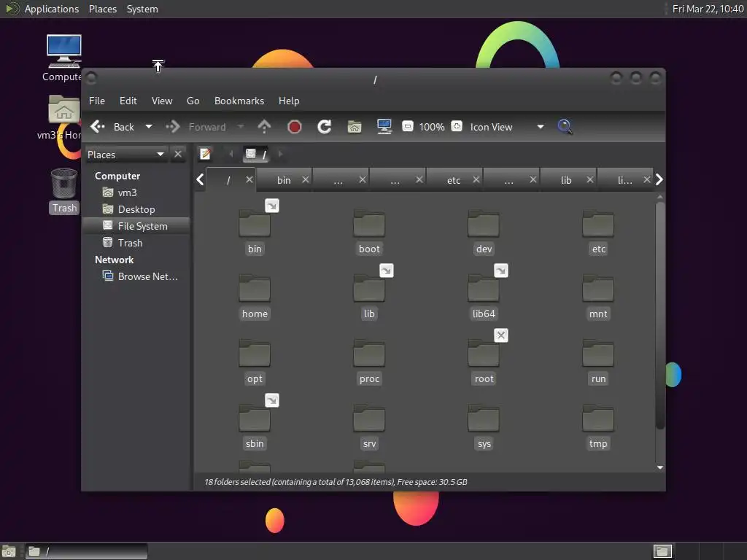Select the run folder icon
The height and width of the screenshot is (560, 747).
point(598,354)
